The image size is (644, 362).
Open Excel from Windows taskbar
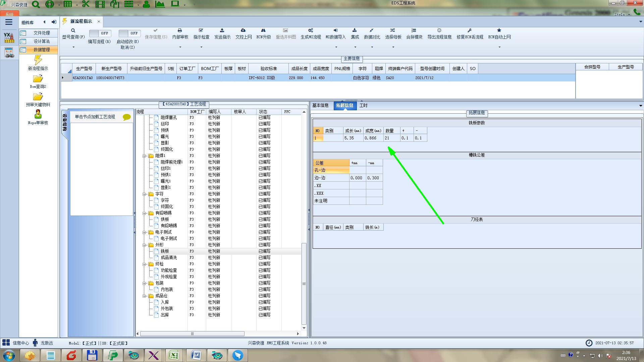click(173, 355)
